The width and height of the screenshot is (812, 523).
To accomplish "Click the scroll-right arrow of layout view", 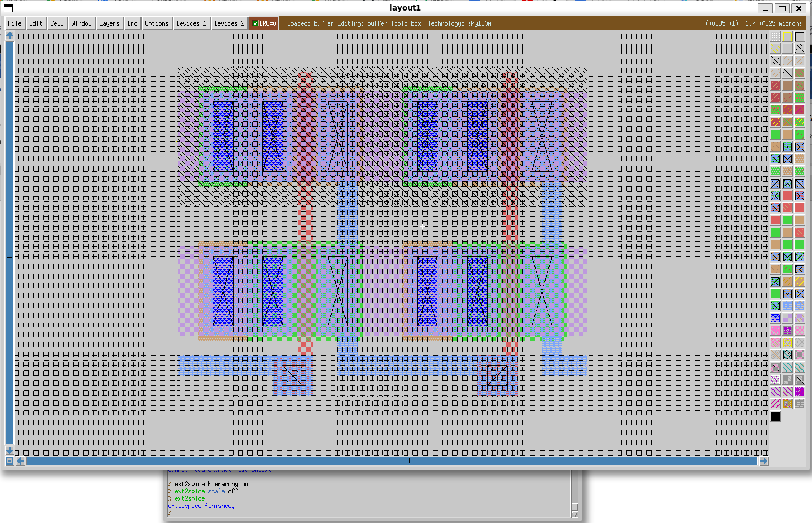I will (x=764, y=461).
